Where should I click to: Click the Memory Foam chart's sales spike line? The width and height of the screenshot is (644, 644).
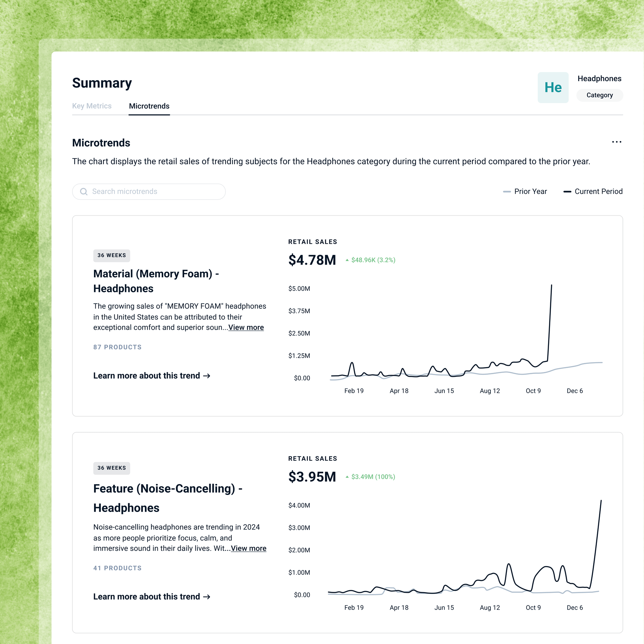550,323
